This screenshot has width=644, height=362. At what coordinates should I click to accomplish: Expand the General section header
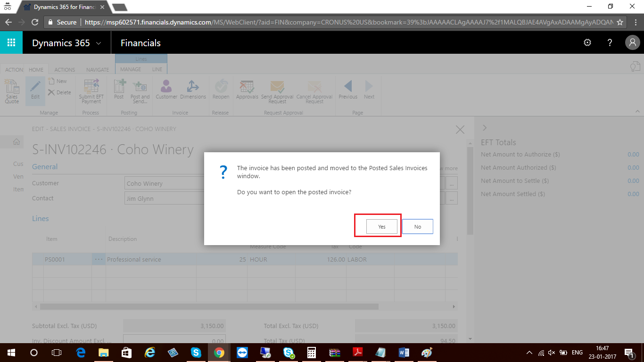point(45,166)
